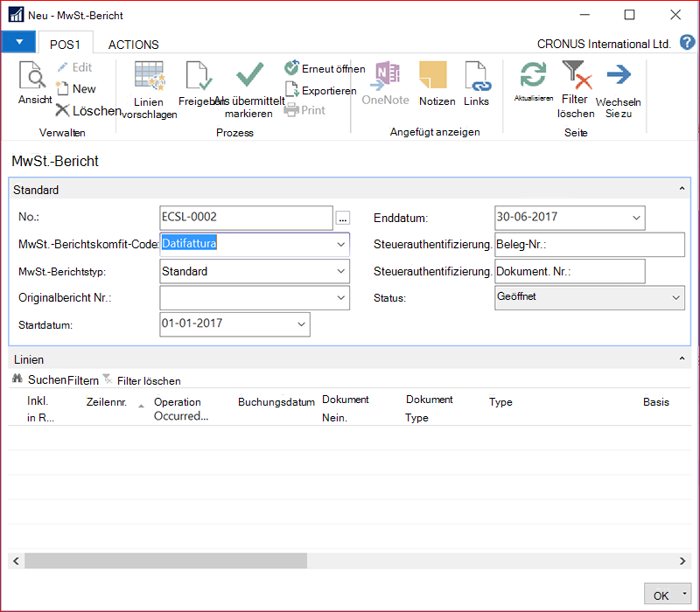Screen dimensions: 700x612
Task: Open OneNote from the ribbon
Action: pos(385,83)
